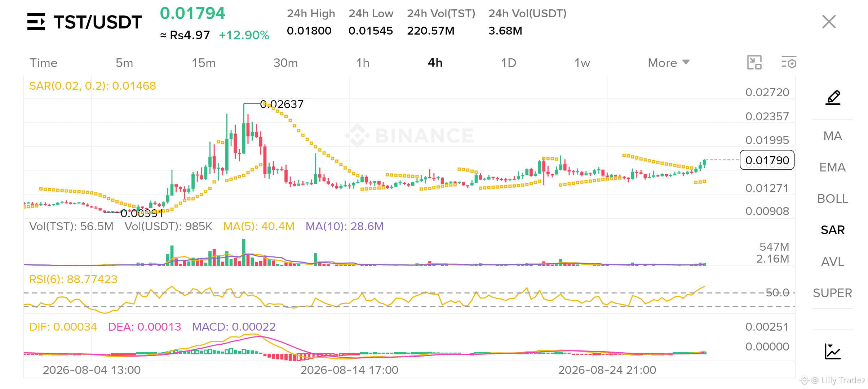Click the 0.02637 high price marker
This screenshot has width=868, height=389.
pyautogui.click(x=282, y=104)
